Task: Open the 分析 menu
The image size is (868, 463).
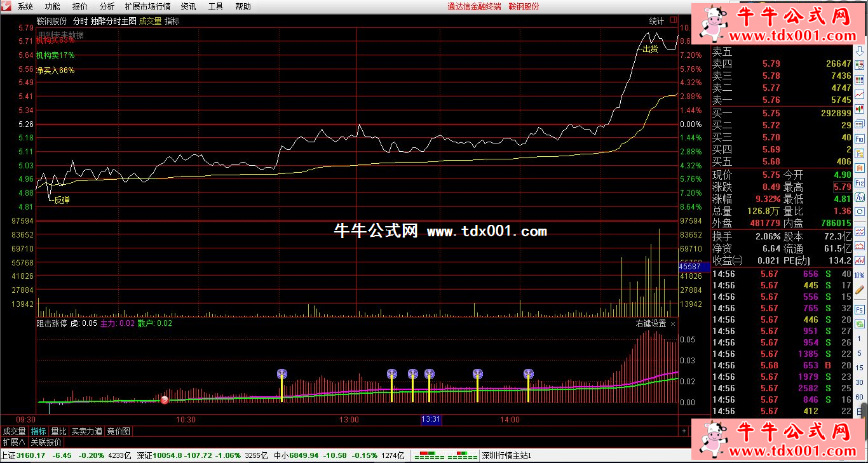Action: pyautogui.click(x=107, y=6)
